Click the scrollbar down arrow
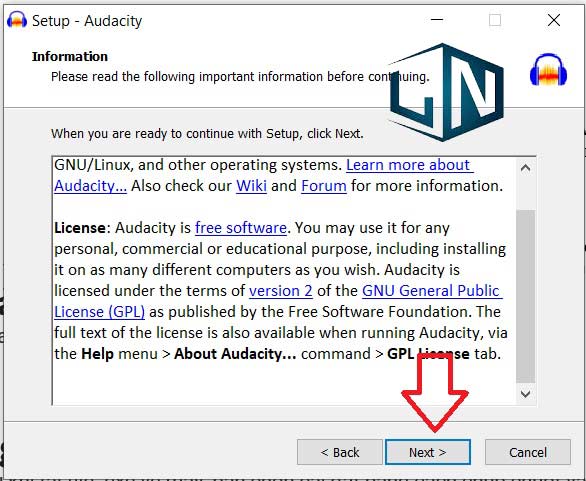 click(x=525, y=394)
